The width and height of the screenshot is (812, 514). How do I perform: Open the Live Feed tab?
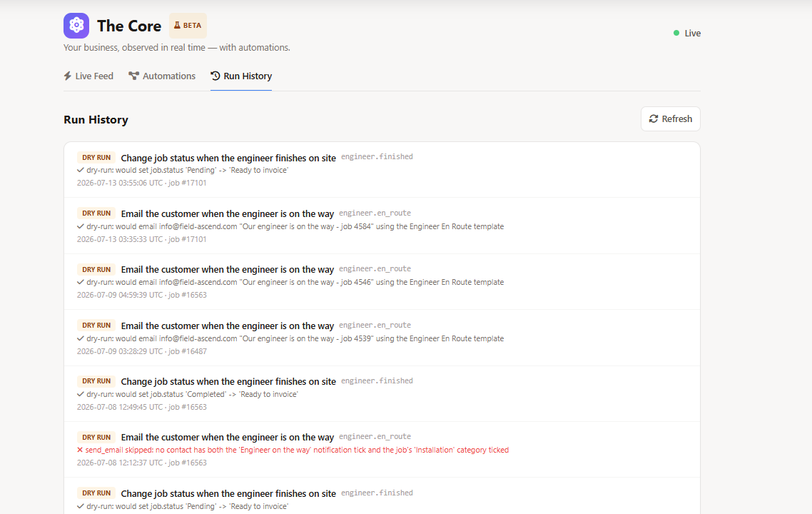coord(88,76)
